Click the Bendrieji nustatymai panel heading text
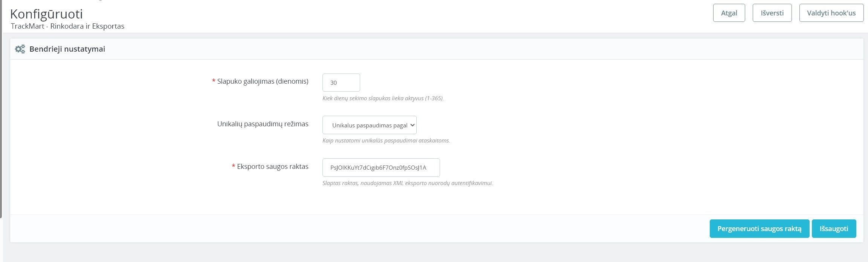The width and height of the screenshot is (868, 262). 67,49
